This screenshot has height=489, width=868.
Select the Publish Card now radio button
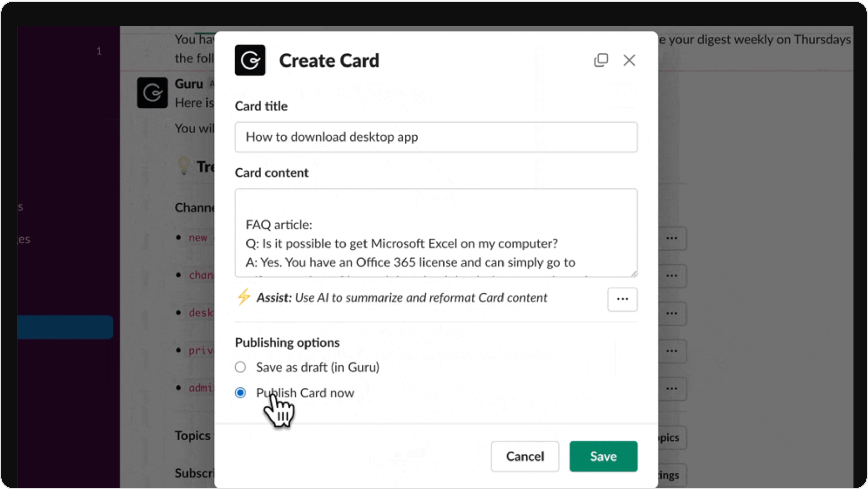[240, 392]
